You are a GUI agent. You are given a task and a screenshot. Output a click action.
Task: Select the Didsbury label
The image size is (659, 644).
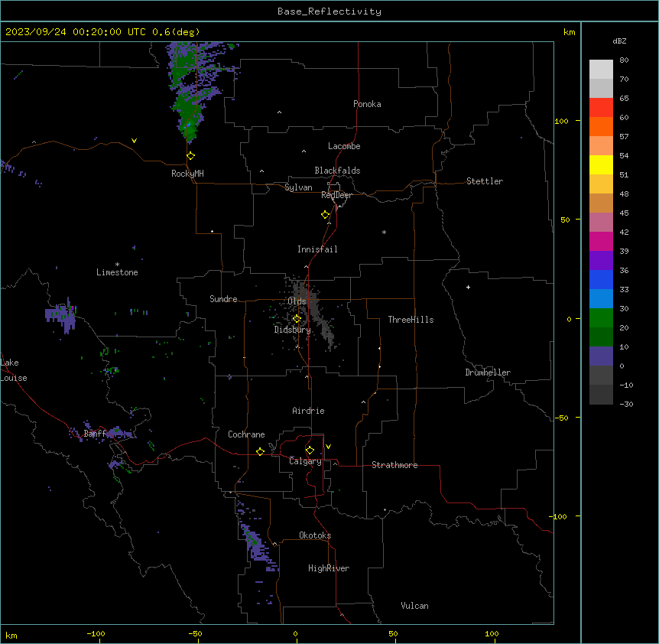pyautogui.click(x=293, y=330)
